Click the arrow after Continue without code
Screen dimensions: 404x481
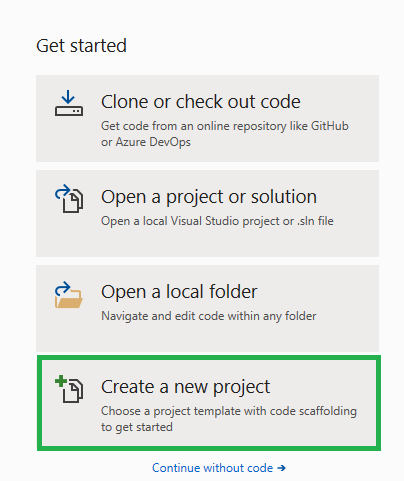(281, 468)
